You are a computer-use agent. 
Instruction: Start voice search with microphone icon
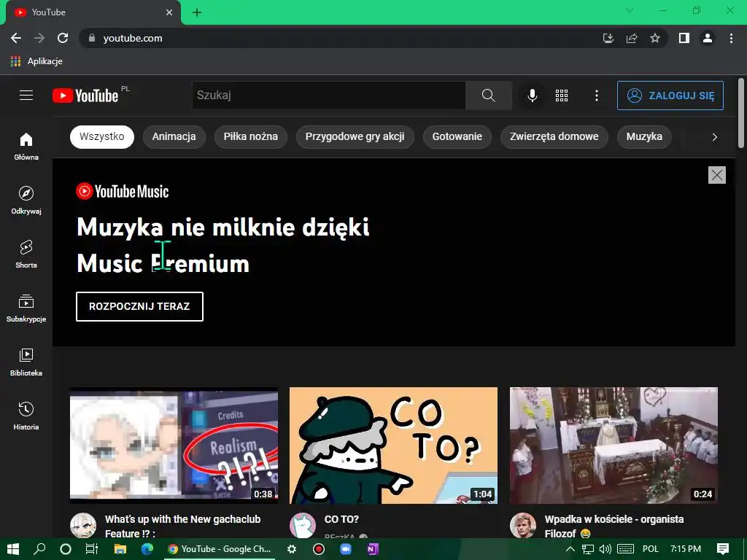533,96
